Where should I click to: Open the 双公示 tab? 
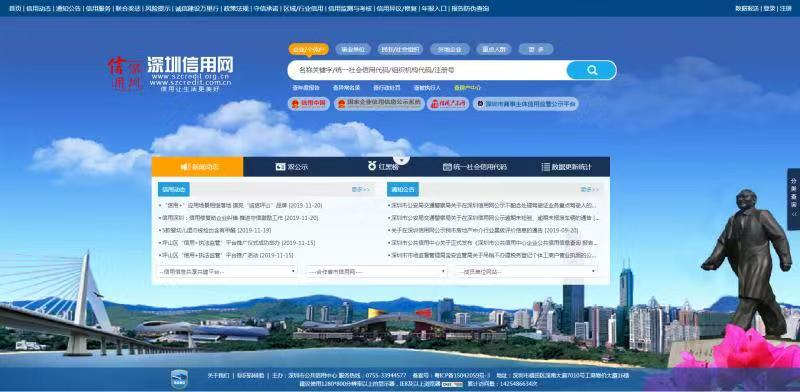[x=292, y=167]
